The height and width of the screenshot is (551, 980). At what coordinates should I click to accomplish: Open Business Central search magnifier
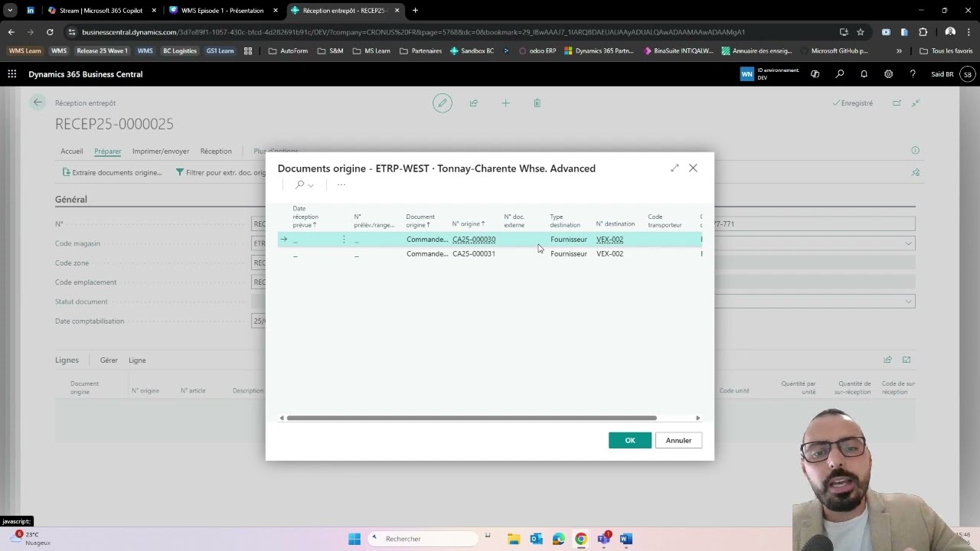(840, 74)
